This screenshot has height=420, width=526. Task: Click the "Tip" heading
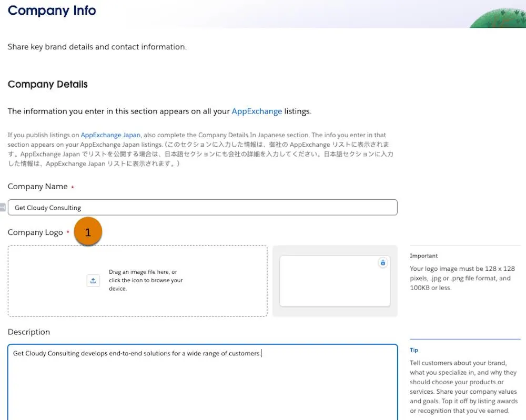[414, 350]
